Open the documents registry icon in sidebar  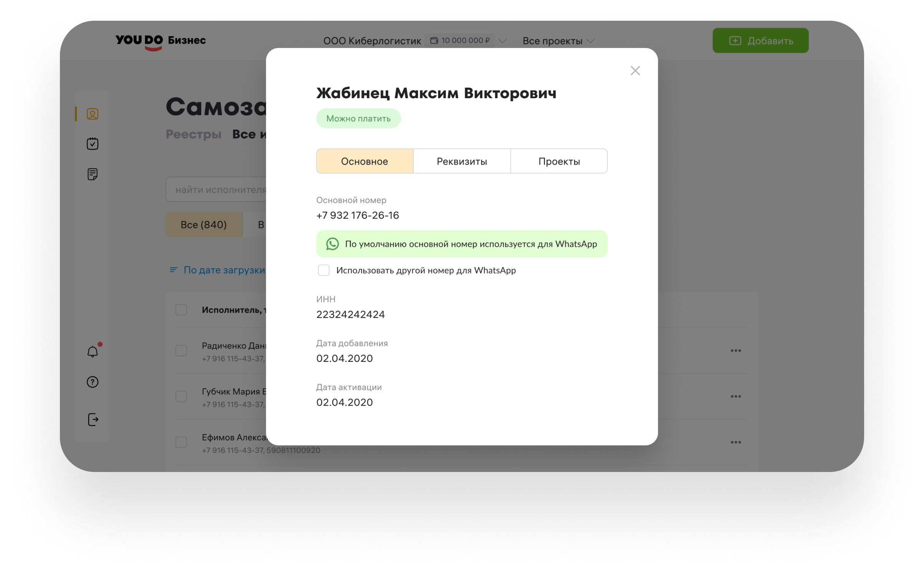pos(92,174)
